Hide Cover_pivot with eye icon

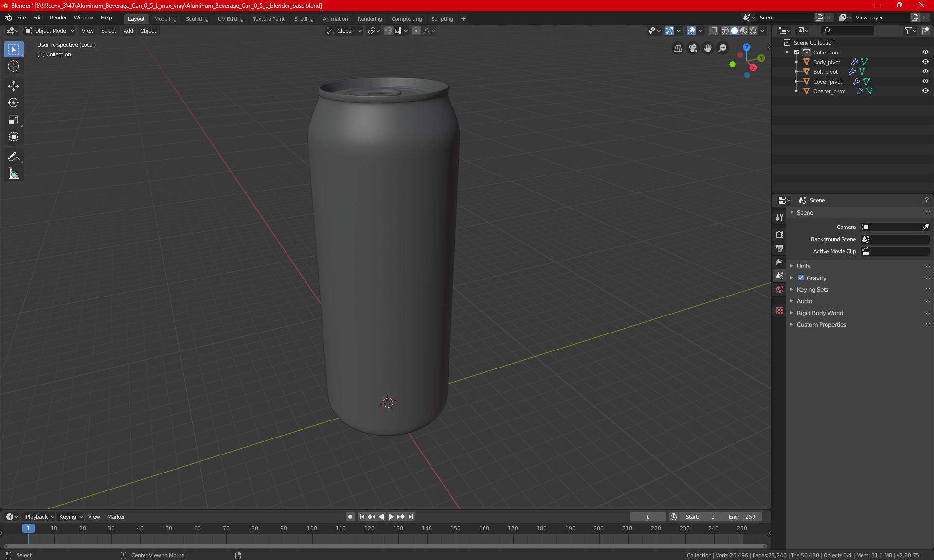coord(925,82)
